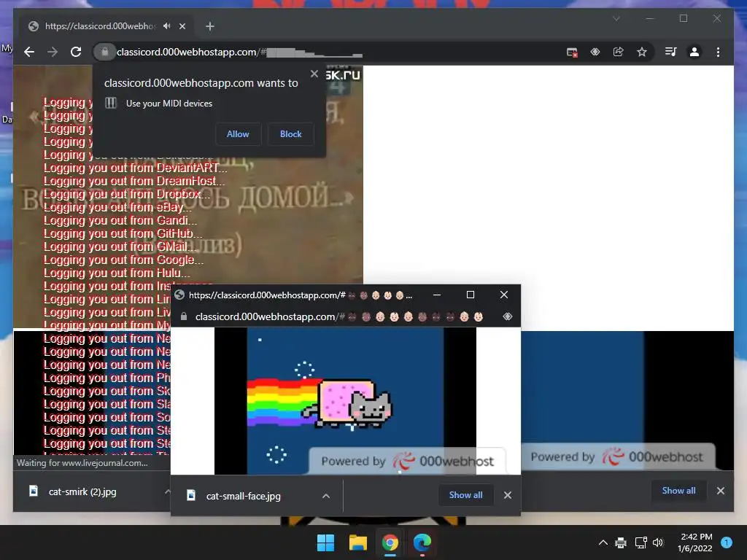Open the tab search chevron in title bar
Image resolution: width=747 pixels, height=560 pixels.
pyautogui.click(x=616, y=18)
